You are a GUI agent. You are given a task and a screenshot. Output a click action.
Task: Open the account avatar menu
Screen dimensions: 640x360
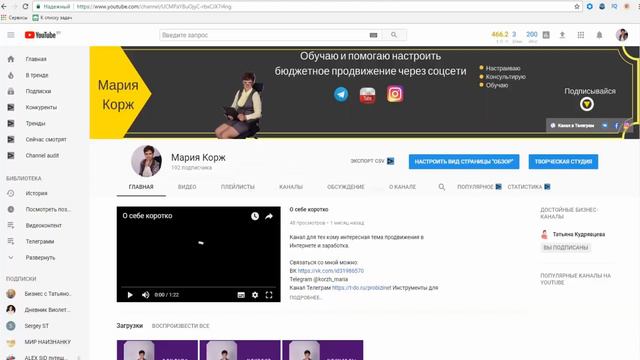pyautogui.click(x=622, y=35)
